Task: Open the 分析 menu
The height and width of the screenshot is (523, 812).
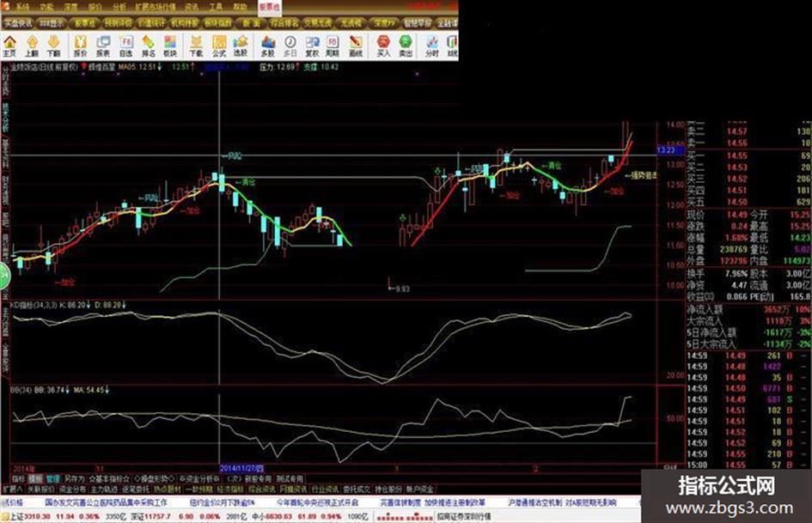Action: coord(119,7)
